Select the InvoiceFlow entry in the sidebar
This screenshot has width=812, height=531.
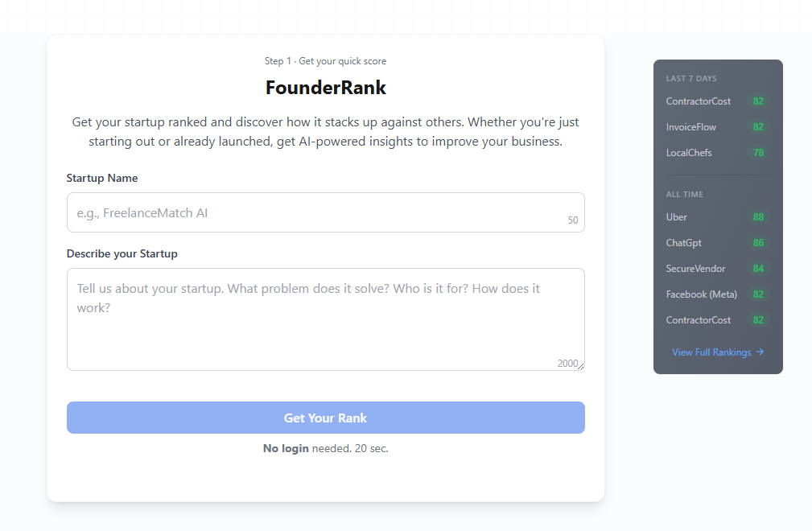coord(689,126)
